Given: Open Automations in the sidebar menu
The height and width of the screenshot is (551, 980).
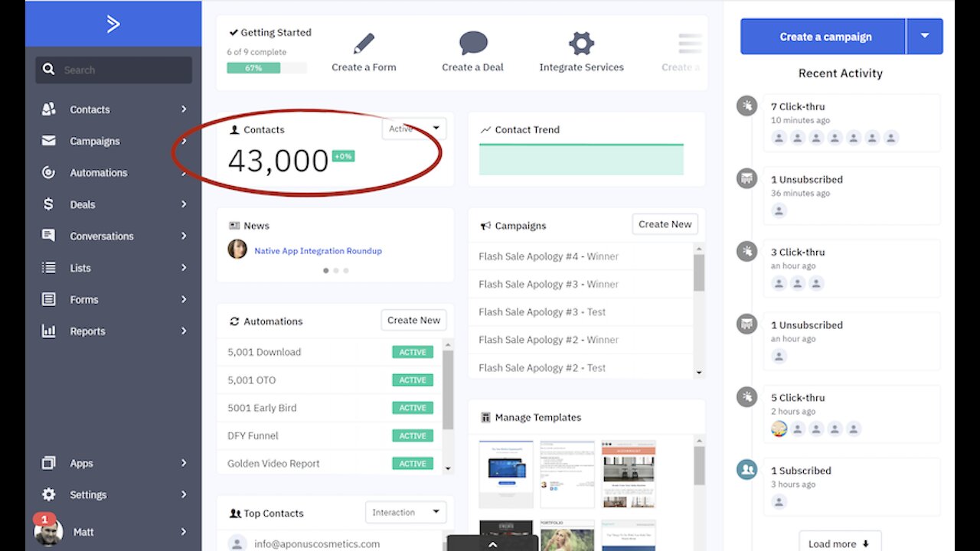Looking at the screenshot, I should click(99, 173).
